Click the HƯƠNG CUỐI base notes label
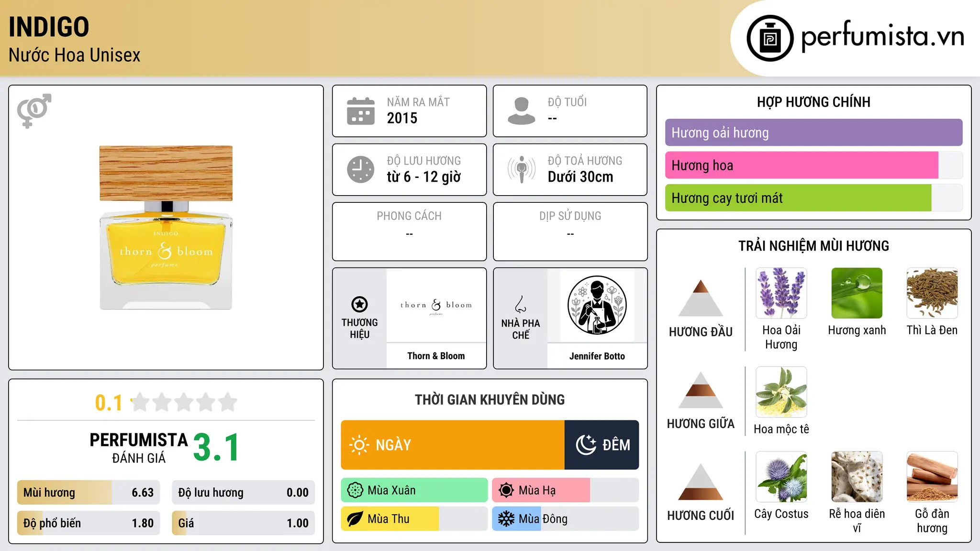 point(701,516)
